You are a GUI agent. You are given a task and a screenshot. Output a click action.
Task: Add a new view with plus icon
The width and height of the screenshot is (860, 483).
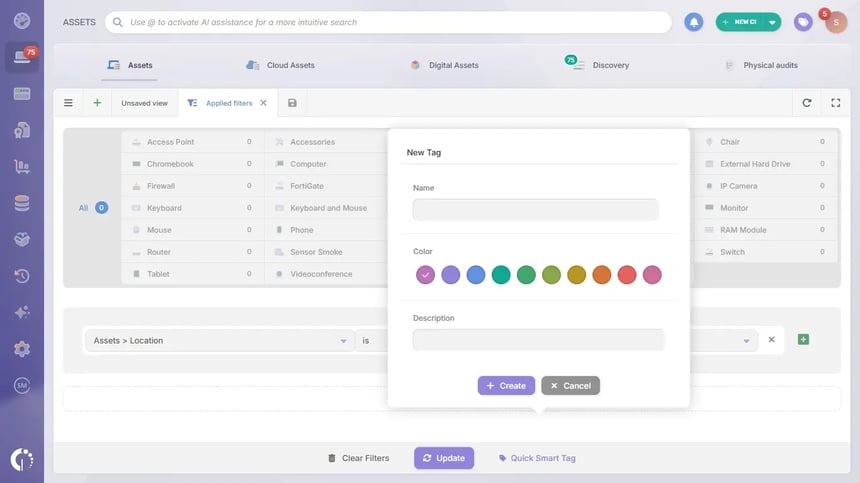[97, 103]
